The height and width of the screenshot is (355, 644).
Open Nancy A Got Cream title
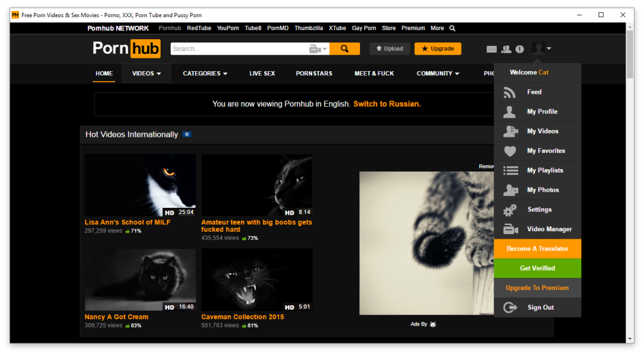tap(117, 317)
